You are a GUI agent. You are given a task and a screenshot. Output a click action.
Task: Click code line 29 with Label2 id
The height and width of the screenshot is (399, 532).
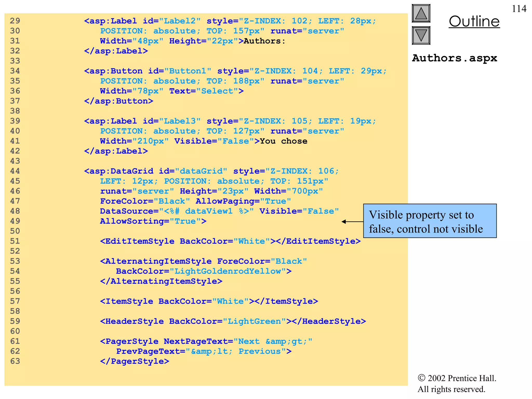[x=230, y=21]
